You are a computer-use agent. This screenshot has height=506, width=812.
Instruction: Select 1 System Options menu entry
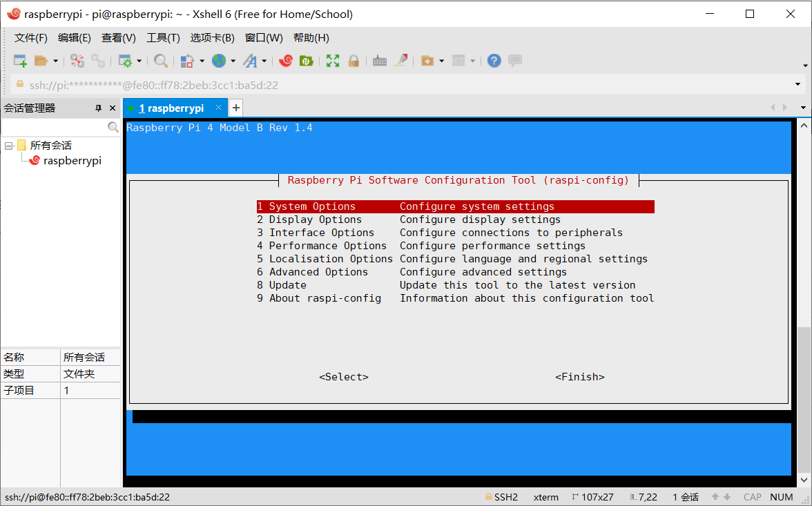pyautogui.click(x=456, y=206)
